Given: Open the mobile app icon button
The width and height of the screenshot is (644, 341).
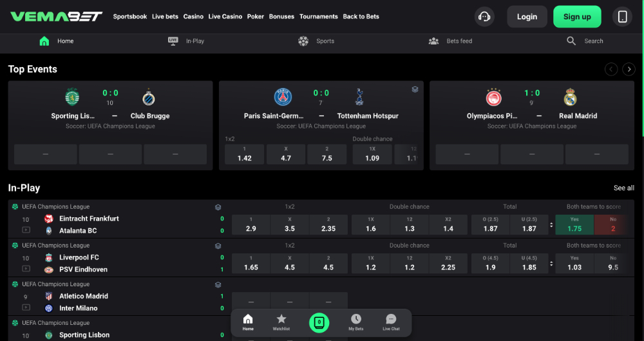Looking at the screenshot, I should (x=622, y=17).
